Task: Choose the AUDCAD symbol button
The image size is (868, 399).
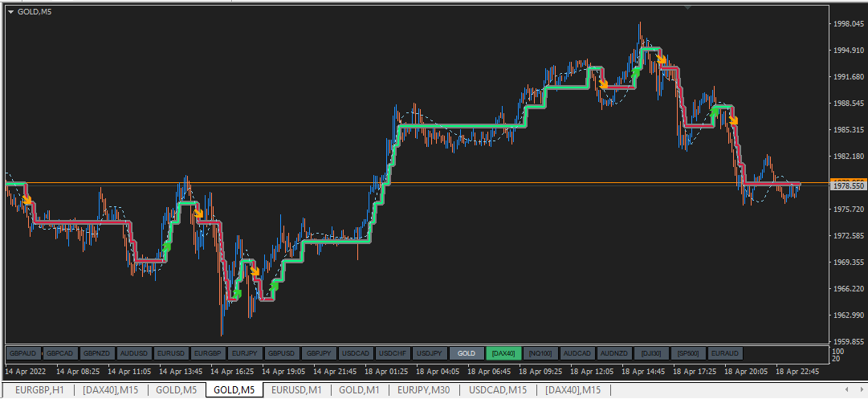Action: tap(577, 353)
